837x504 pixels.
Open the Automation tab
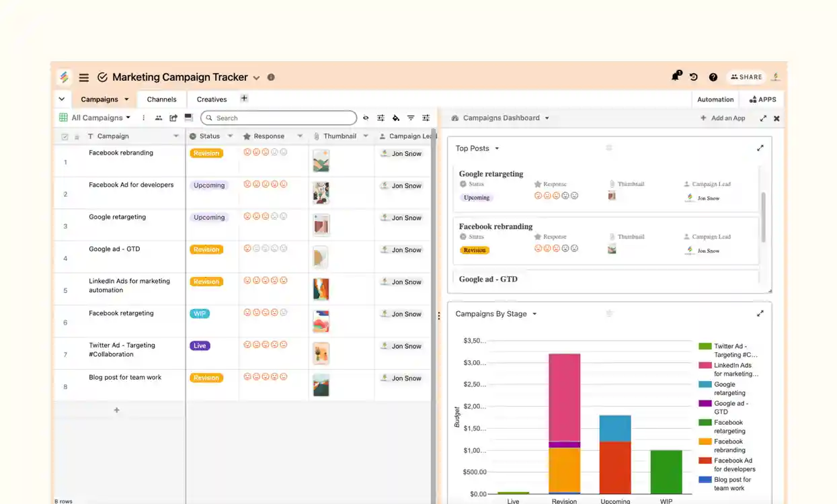click(x=715, y=99)
